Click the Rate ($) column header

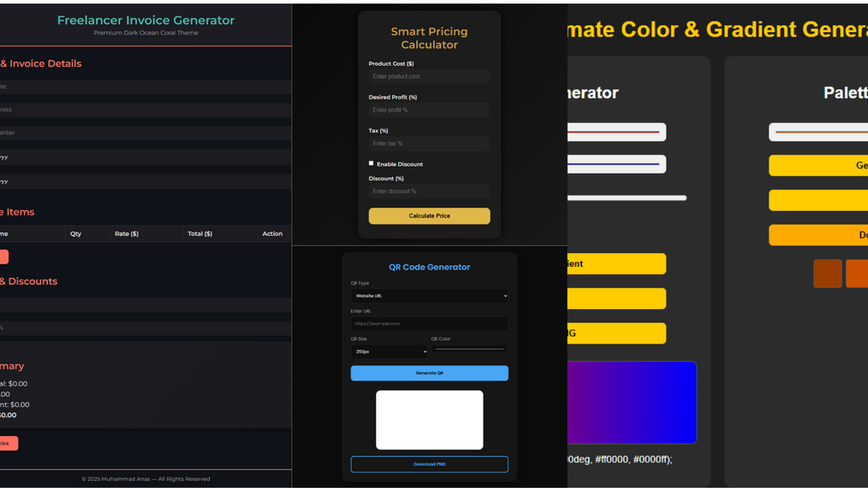(x=127, y=233)
